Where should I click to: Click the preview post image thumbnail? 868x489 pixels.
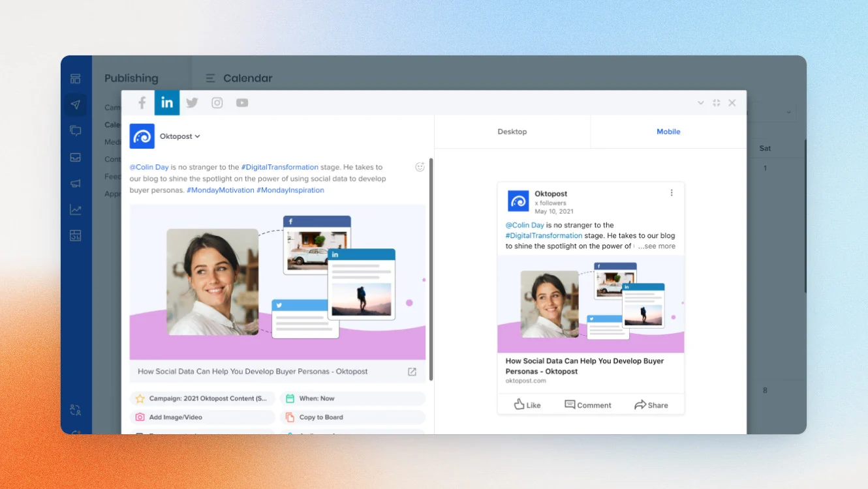coord(591,304)
